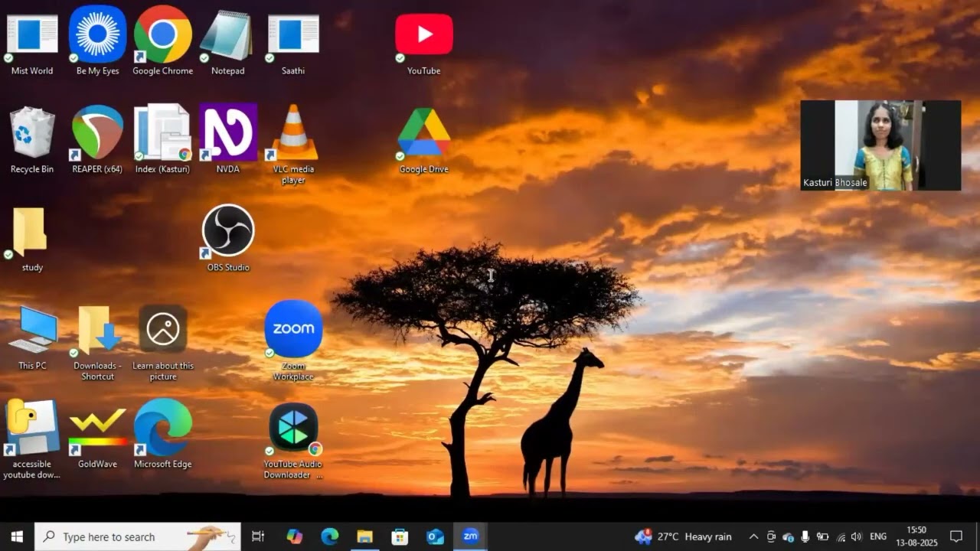
Task: Select the YouTube Audio Downloader icon
Action: [x=293, y=442]
